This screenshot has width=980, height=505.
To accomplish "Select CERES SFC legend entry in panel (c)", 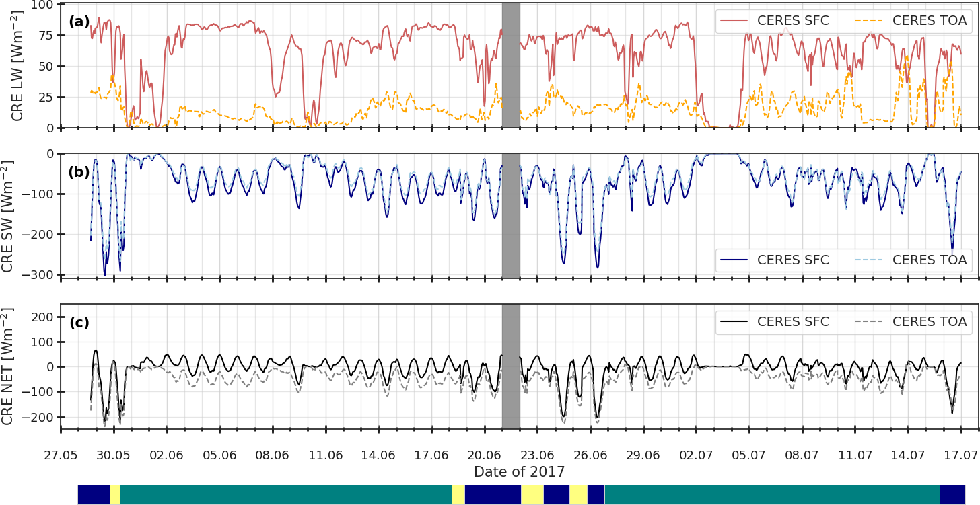I will (775, 321).
